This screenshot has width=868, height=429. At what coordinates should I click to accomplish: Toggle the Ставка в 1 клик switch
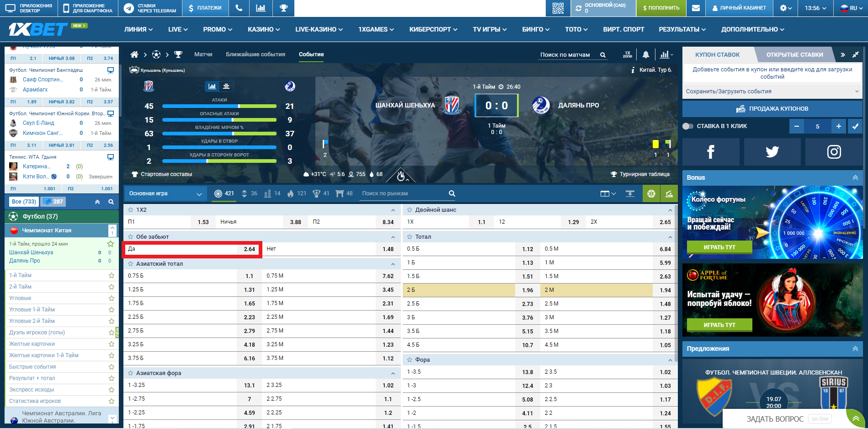coord(688,126)
